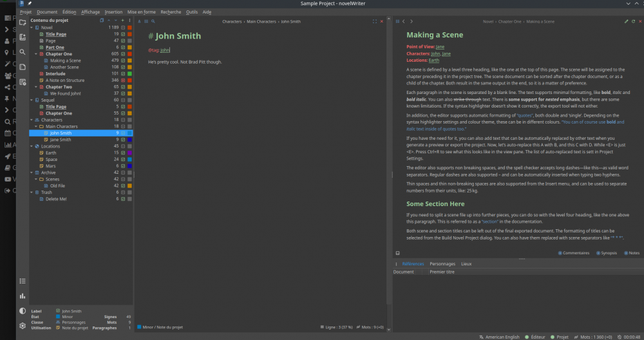Enable the Synopsis option in viewer footer
Viewport: 644px width, 340px height.
pyautogui.click(x=598, y=253)
